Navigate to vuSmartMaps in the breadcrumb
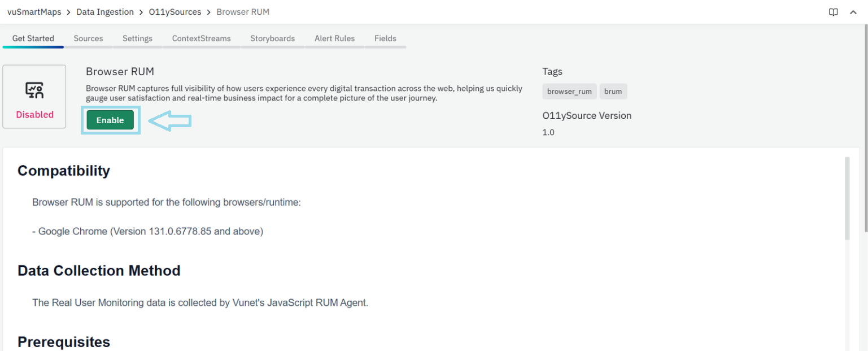This screenshot has width=868, height=351. tap(34, 12)
